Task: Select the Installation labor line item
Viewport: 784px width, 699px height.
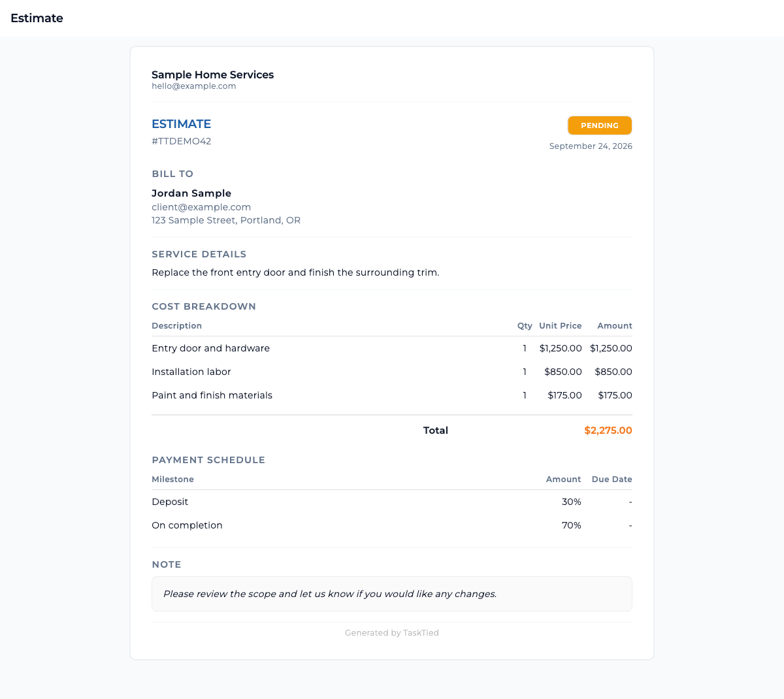Action: 392,372
